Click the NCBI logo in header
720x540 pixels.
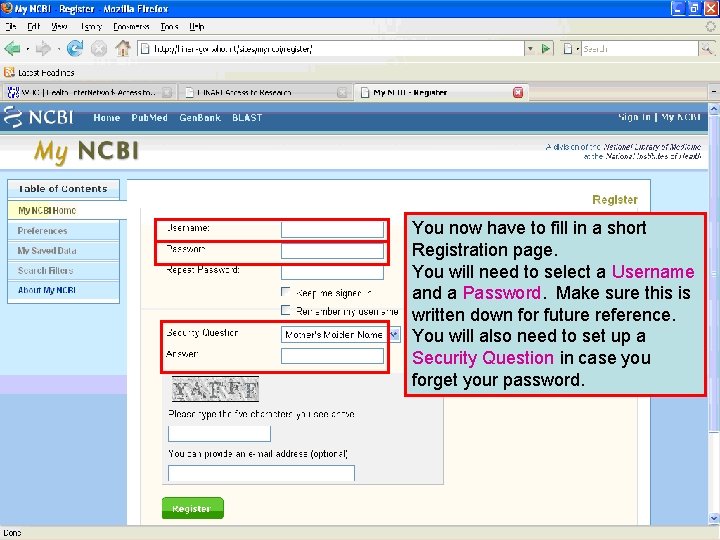click(39, 117)
